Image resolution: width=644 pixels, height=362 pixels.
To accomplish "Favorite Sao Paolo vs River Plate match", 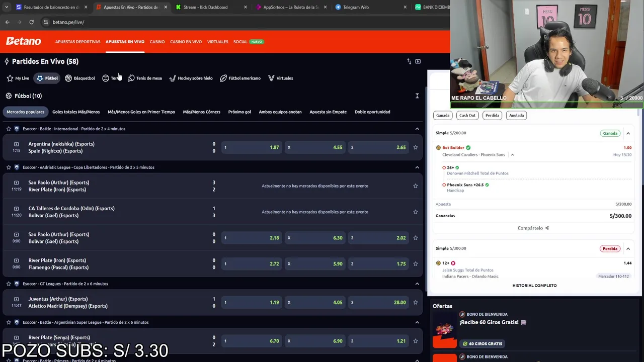I will click(416, 186).
